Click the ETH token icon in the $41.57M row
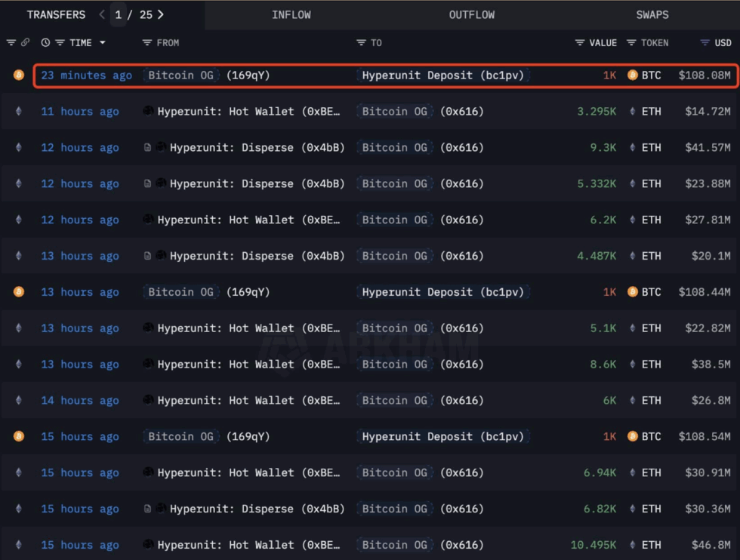Image resolution: width=740 pixels, height=560 pixels. [x=633, y=147]
